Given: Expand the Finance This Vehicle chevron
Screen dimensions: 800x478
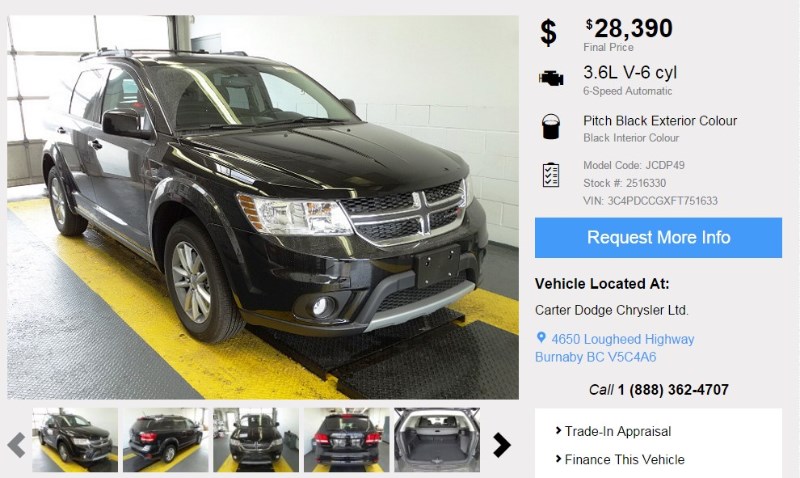Looking at the screenshot, I should click(x=558, y=459).
